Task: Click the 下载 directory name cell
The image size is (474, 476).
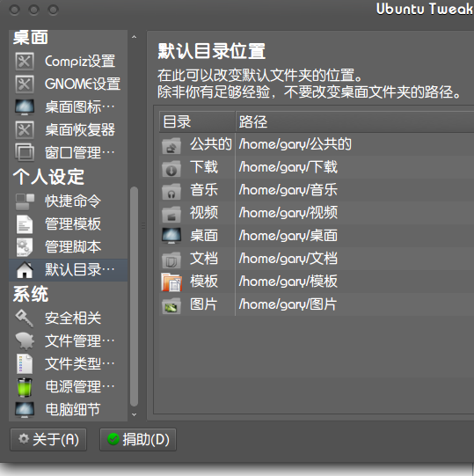Action: [x=204, y=167]
